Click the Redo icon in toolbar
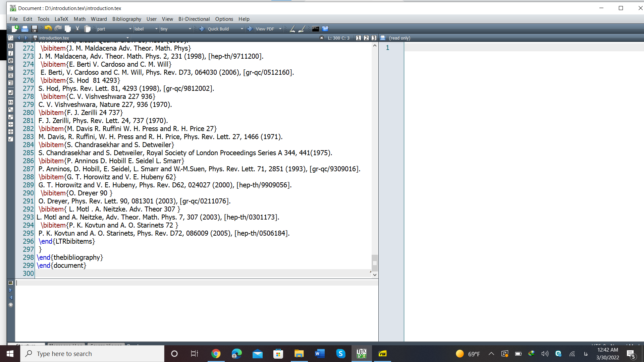Viewport: 644px width, 362px height. [x=57, y=29]
